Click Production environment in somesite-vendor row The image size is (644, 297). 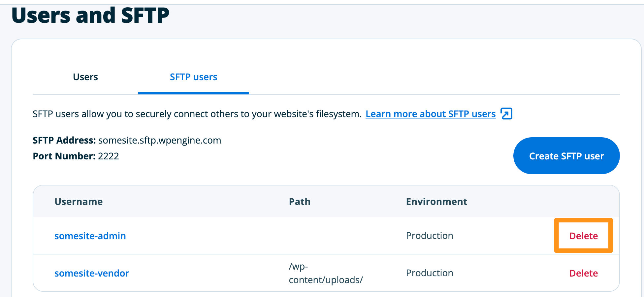coord(429,273)
